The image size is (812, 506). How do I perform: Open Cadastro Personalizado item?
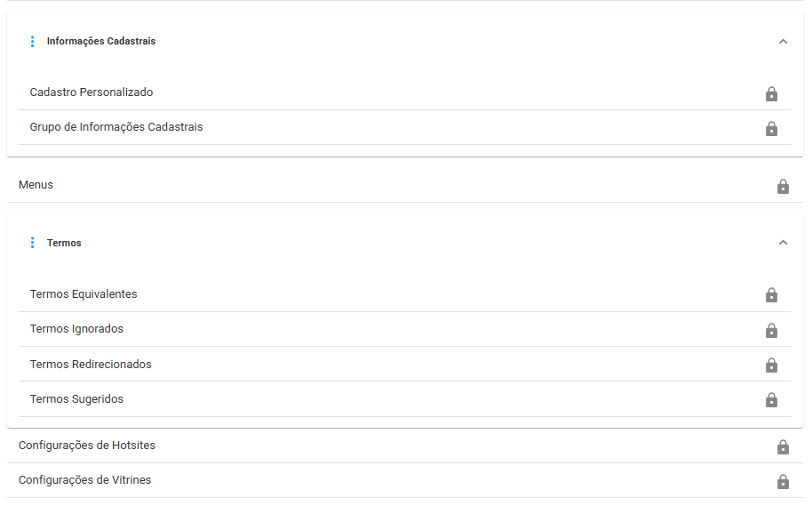pyautogui.click(x=404, y=92)
